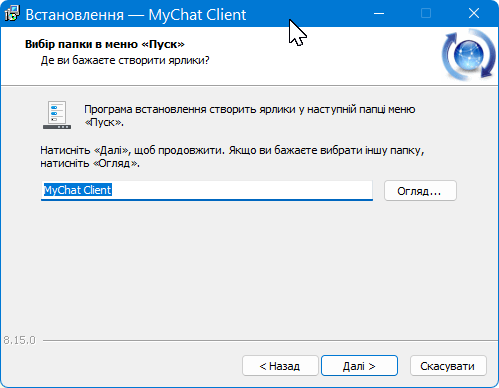Cancel setup with Скасувати button
The image size is (499, 388).
pos(448,366)
